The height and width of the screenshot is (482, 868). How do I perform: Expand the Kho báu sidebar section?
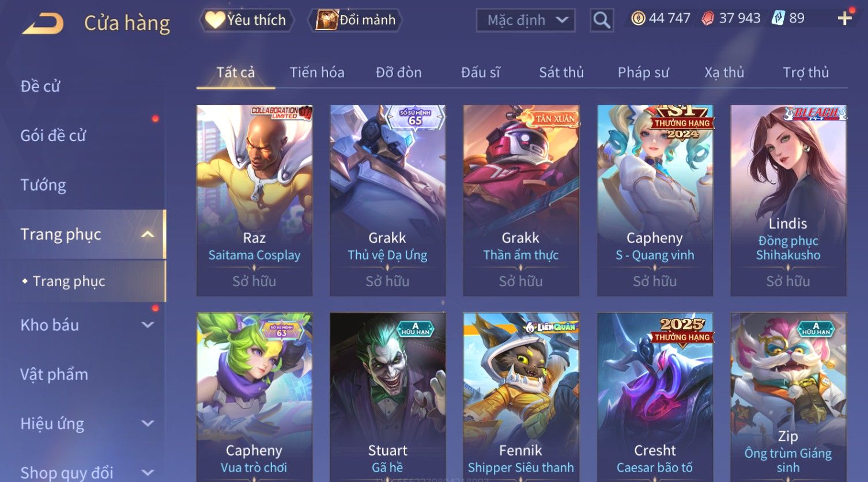(x=148, y=325)
